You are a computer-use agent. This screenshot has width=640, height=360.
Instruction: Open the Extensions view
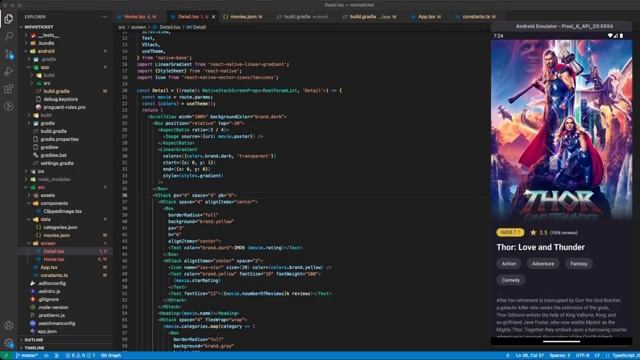tap(9, 89)
